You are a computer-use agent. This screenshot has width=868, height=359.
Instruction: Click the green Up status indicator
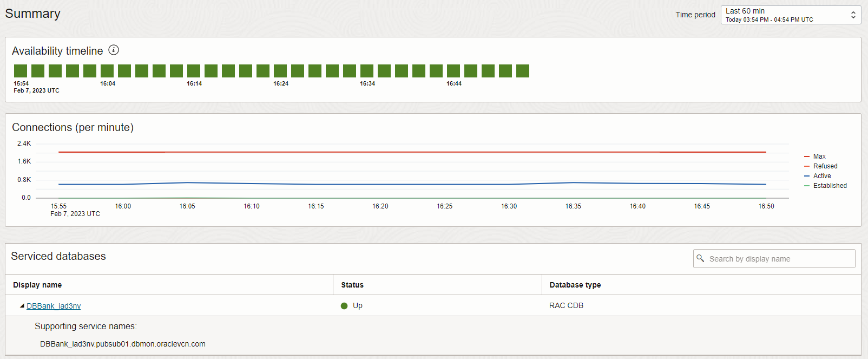pos(344,306)
